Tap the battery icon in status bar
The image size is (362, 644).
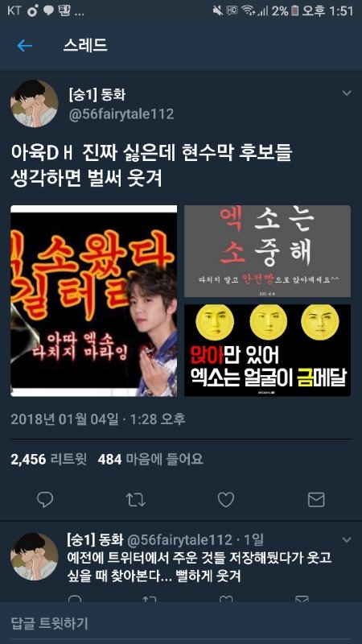click(x=294, y=10)
